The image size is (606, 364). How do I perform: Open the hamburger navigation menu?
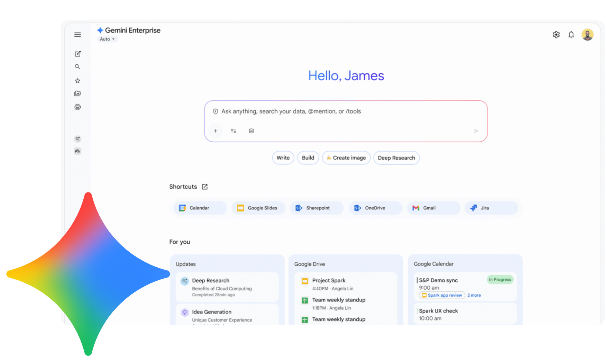click(78, 35)
